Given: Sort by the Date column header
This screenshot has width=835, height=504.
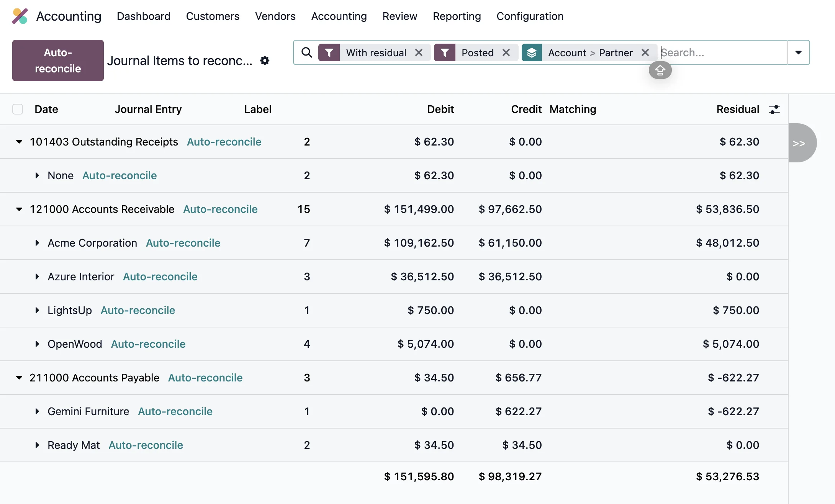Looking at the screenshot, I should [46, 110].
